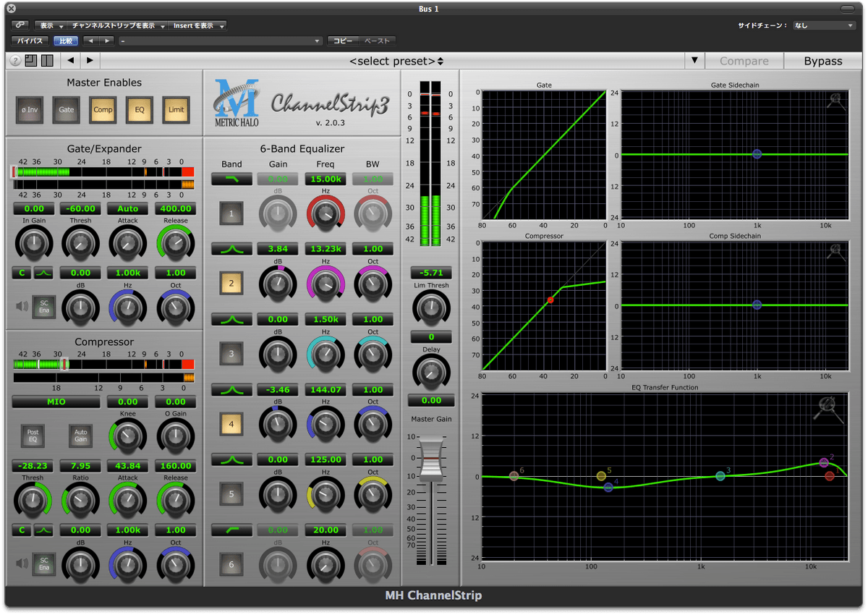
Task: Click the 比較 button
Action: (x=66, y=41)
